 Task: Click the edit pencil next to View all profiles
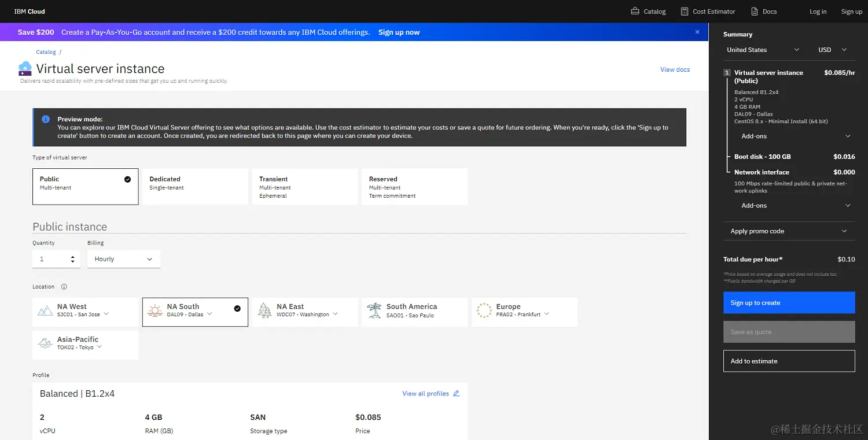pos(456,393)
